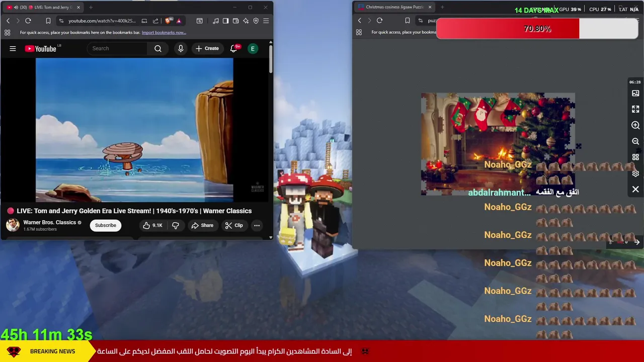Click the Tom and Jerry video player
Viewport: 644px width, 362px height.
[134, 130]
